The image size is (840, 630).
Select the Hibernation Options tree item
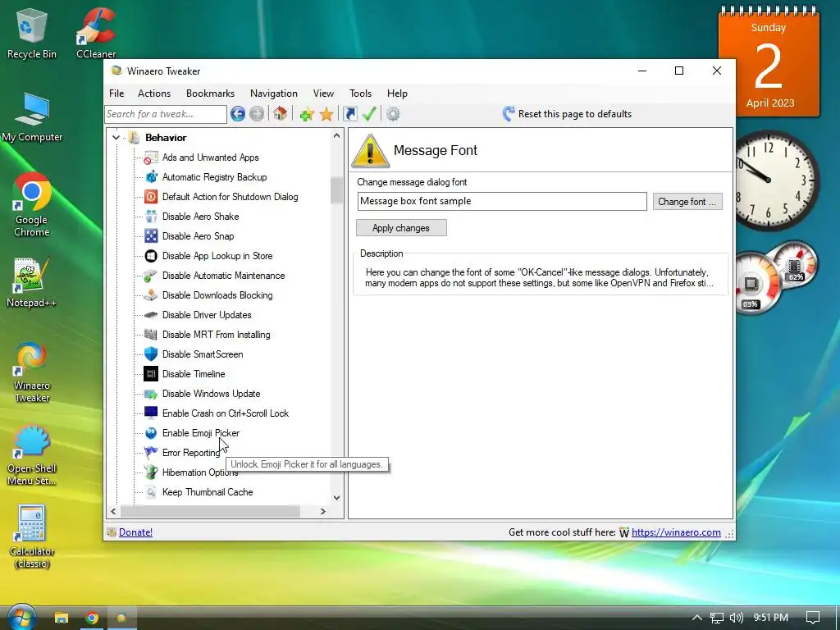[200, 472]
